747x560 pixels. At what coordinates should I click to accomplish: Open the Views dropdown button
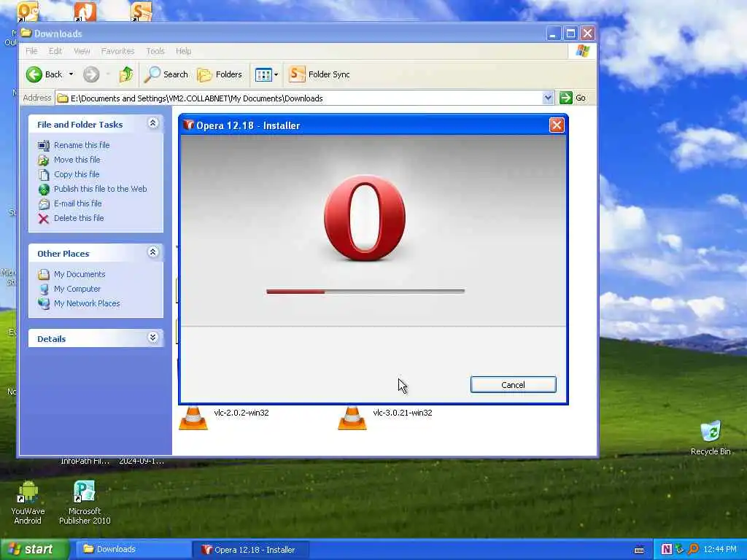click(266, 74)
